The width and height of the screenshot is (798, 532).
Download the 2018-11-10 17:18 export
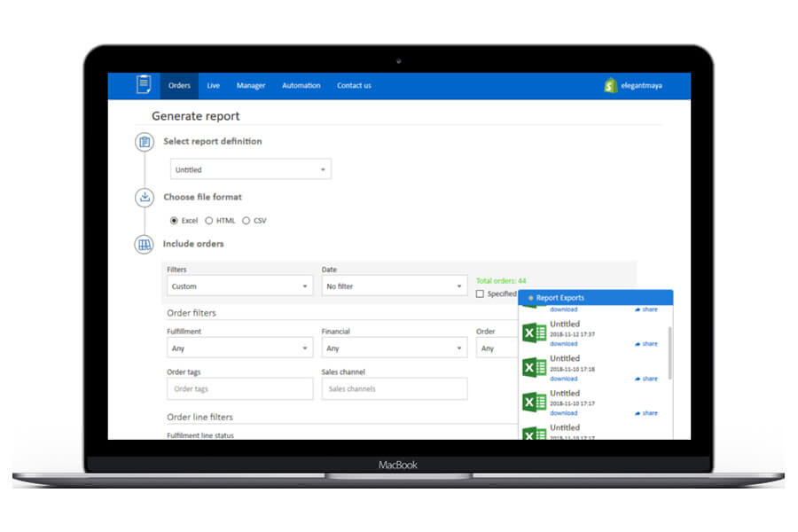click(x=563, y=379)
